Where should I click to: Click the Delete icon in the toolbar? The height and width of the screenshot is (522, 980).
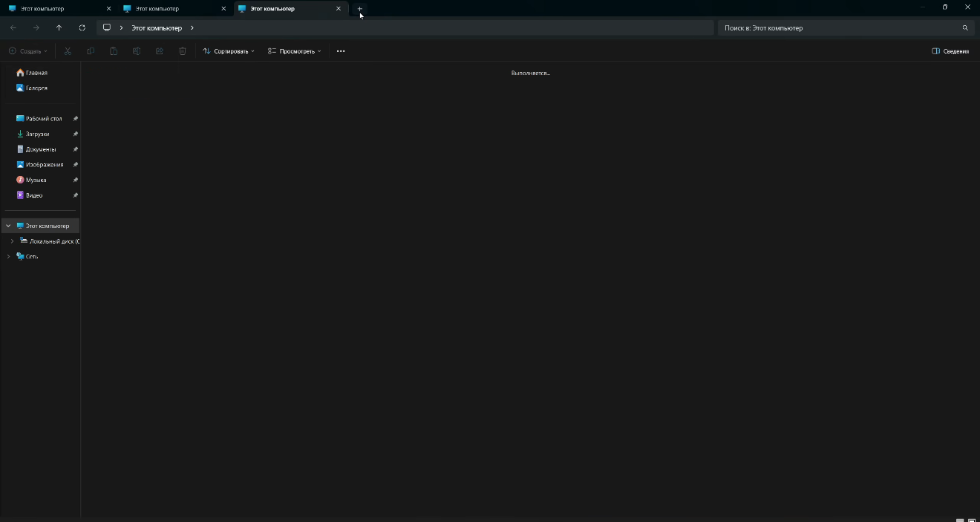[x=183, y=50]
